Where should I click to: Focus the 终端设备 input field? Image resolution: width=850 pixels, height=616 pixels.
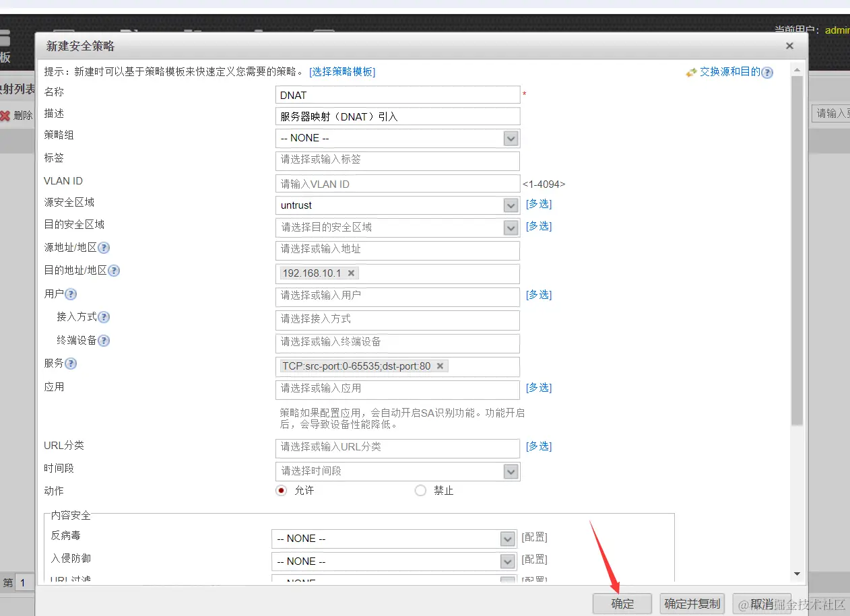click(398, 343)
